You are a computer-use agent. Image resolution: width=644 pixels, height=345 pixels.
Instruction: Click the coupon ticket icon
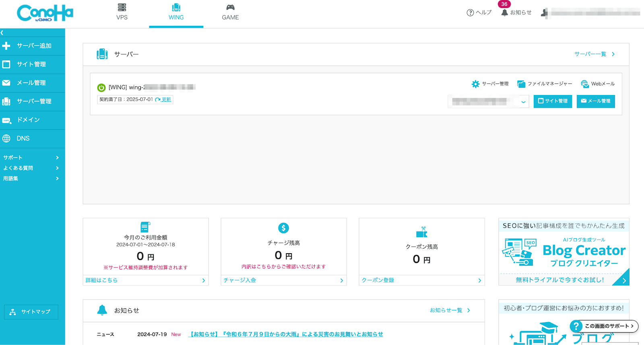pos(422,232)
